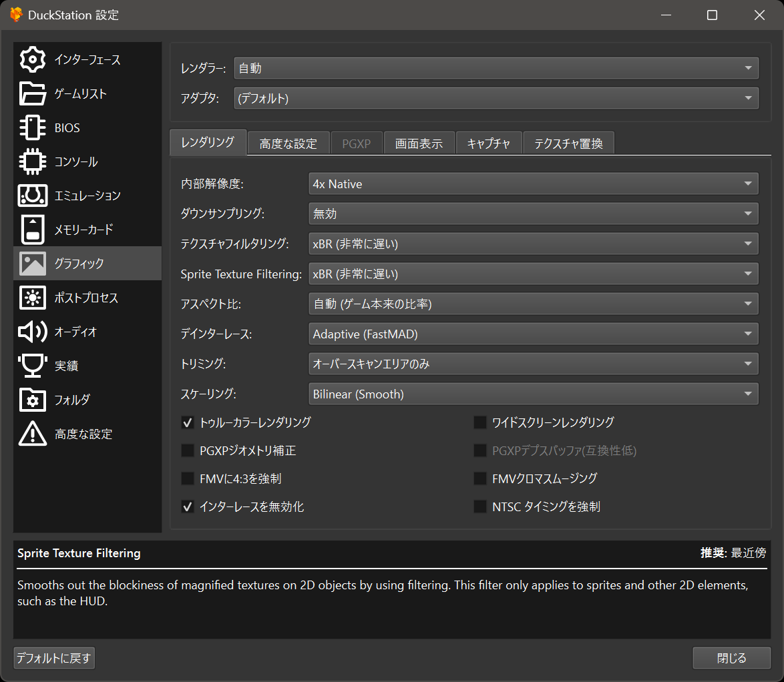784x682 pixels.
Task: Open the フォルダ settings-folder icon
Action: point(33,399)
